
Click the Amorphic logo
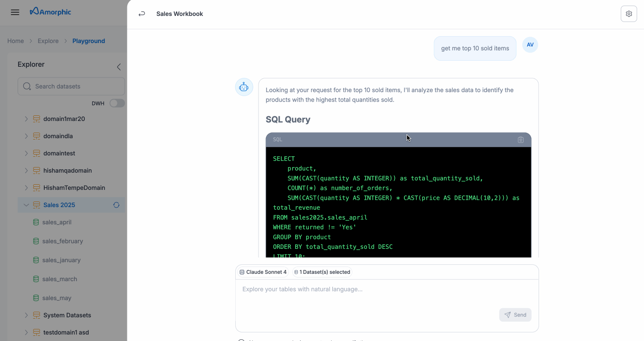click(50, 12)
